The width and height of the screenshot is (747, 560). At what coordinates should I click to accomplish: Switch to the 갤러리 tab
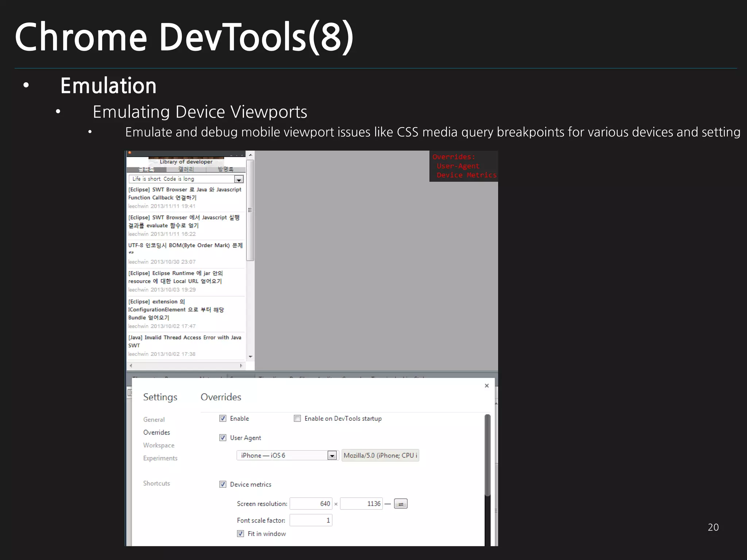coord(186,169)
